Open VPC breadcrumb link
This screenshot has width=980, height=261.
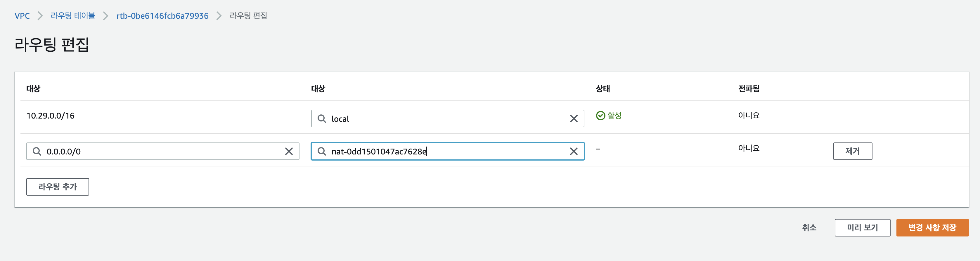click(22, 15)
